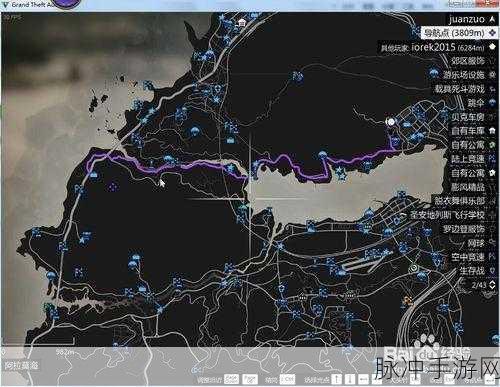Select the 自有车库 garage legend entry

473,131
